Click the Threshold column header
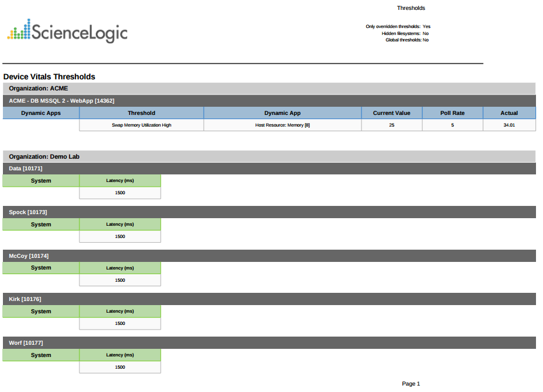Image resolution: width=543 pixels, height=392 pixels. tap(141, 113)
